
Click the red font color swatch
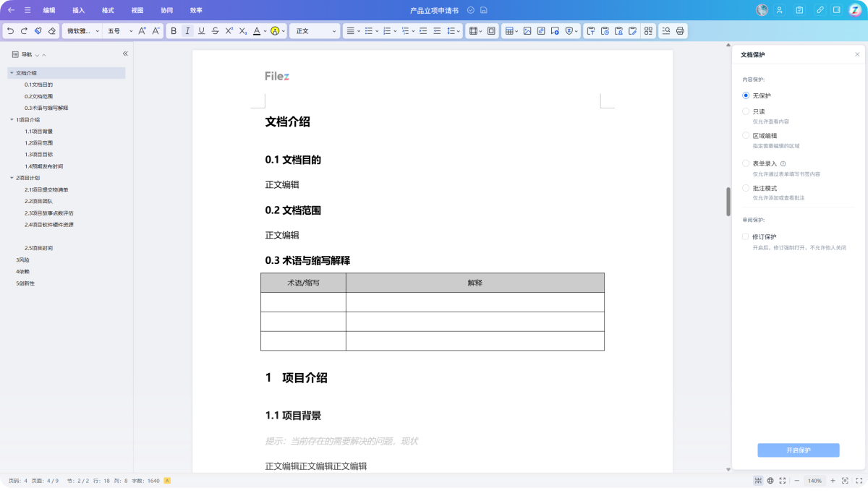click(x=257, y=32)
